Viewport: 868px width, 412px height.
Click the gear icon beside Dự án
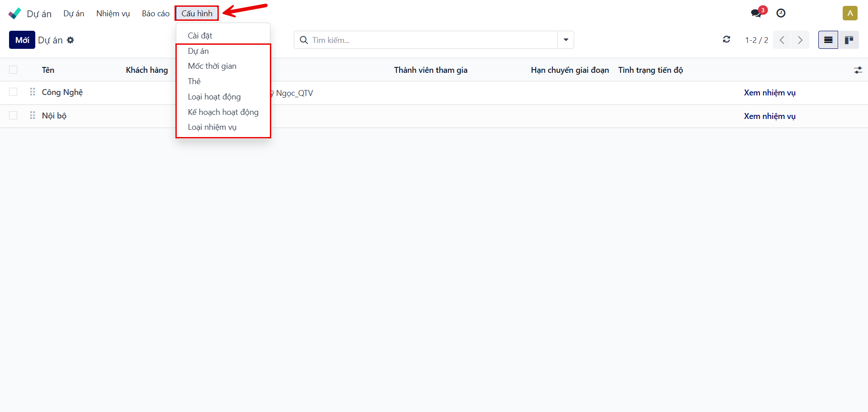pyautogui.click(x=71, y=40)
